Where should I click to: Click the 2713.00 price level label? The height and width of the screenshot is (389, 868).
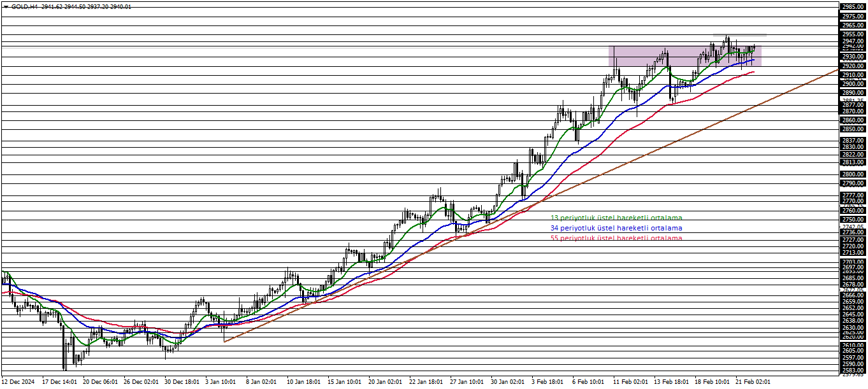[853, 253]
